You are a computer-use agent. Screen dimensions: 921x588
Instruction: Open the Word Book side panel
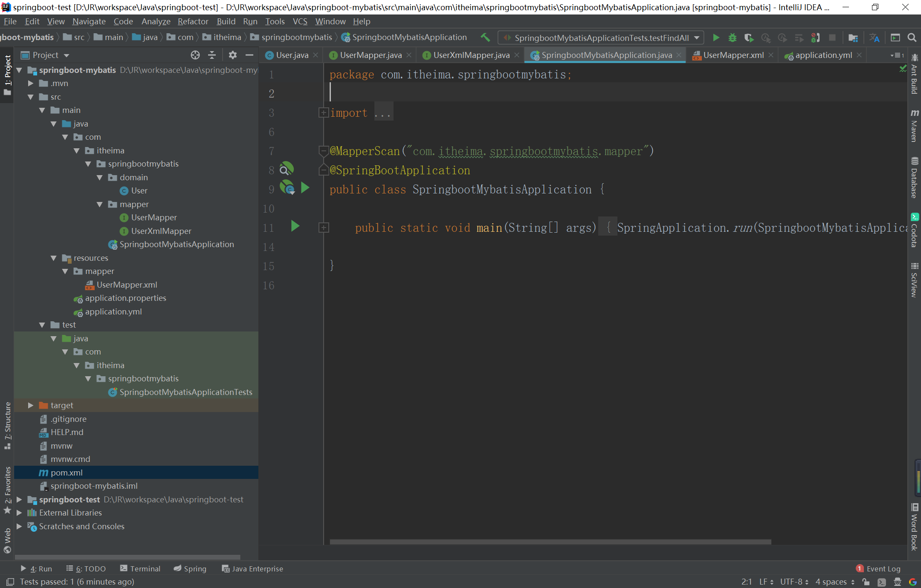point(914,527)
